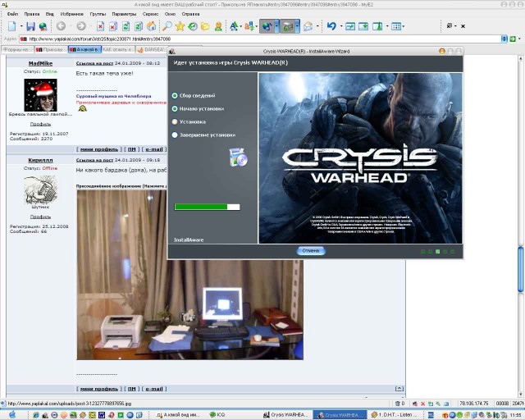
Task: Open the Избранное menu
Action: tap(71, 14)
